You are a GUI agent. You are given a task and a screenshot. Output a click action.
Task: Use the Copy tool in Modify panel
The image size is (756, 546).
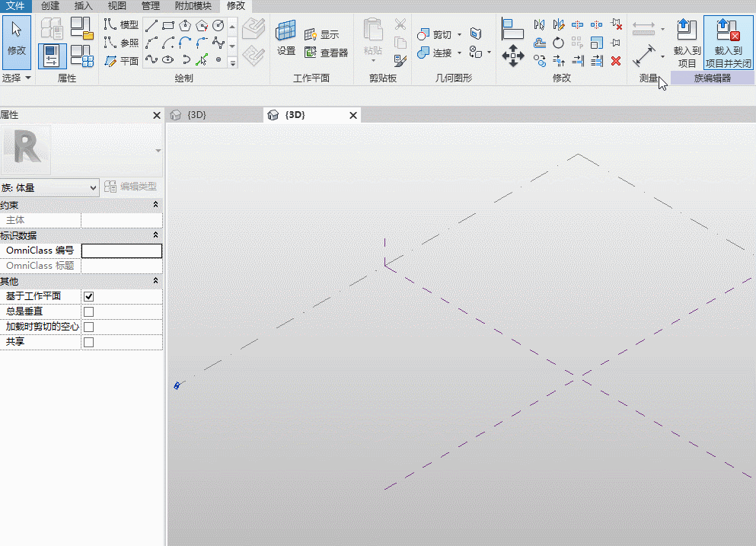coord(540,61)
